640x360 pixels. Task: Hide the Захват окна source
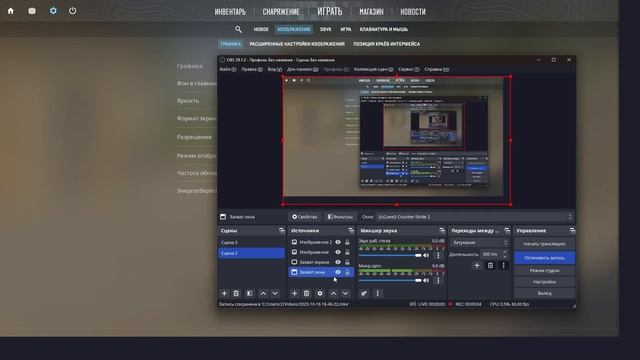[338, 272]
